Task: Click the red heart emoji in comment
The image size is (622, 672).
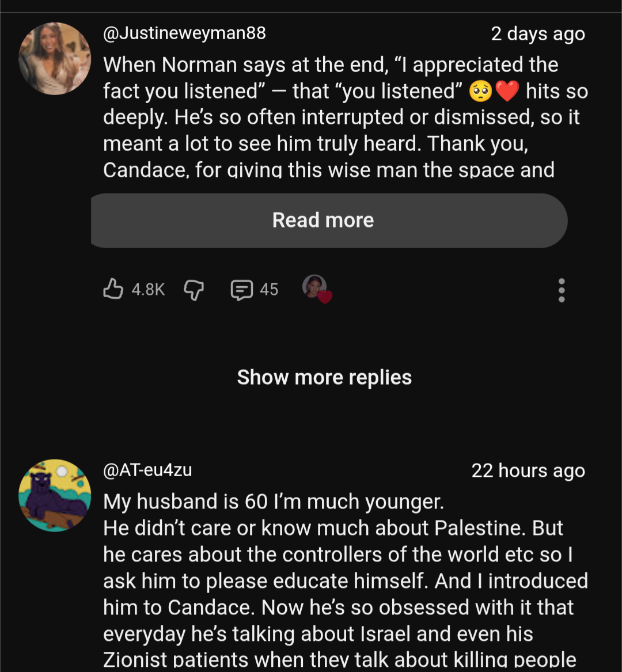Action: coord(507,91)
